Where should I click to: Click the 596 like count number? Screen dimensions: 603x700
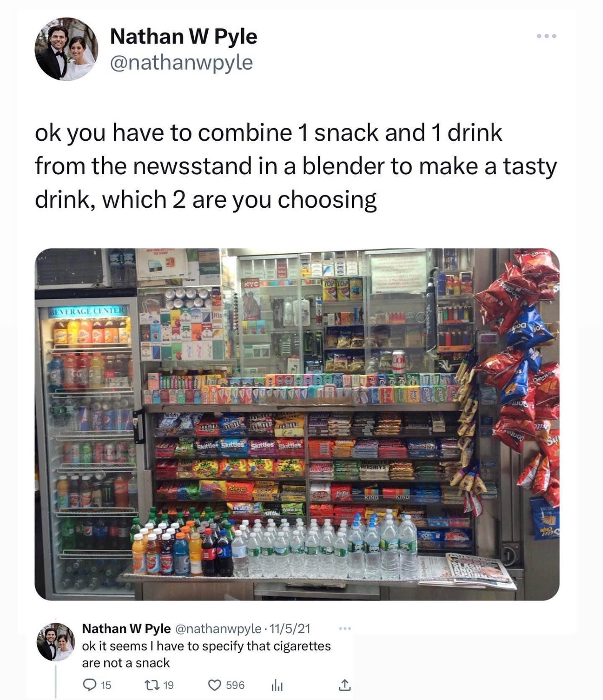pos(235,685)
